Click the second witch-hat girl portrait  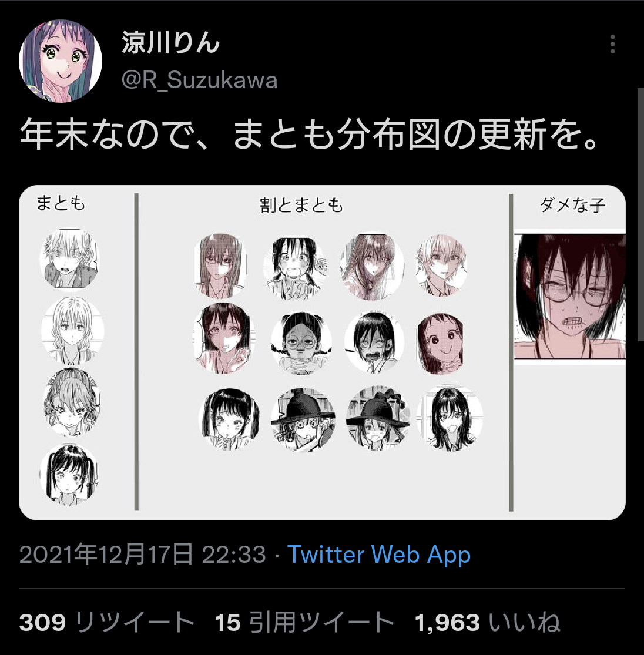click(378, 418)
